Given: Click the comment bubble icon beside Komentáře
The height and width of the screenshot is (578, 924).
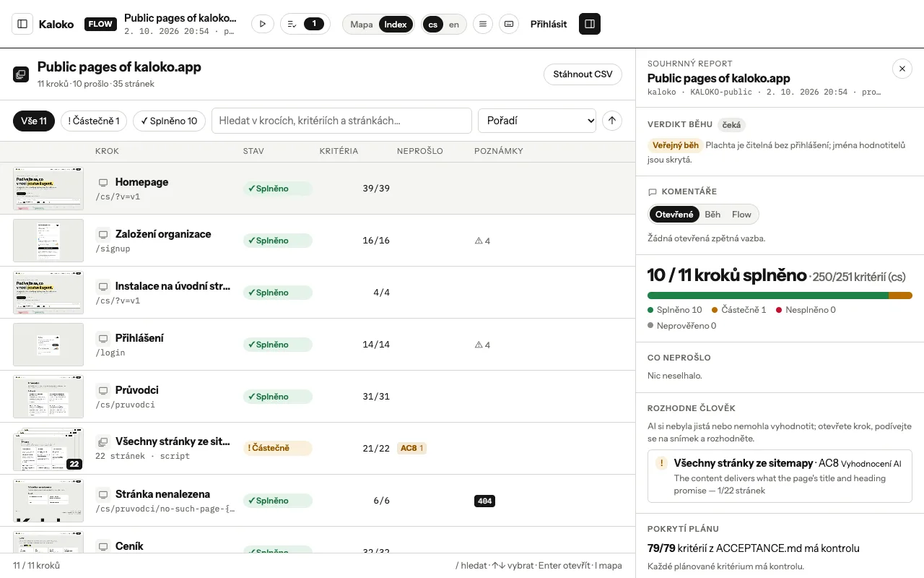Looking at the screenshot, I should pyautogui.click(x=653, y=192).
